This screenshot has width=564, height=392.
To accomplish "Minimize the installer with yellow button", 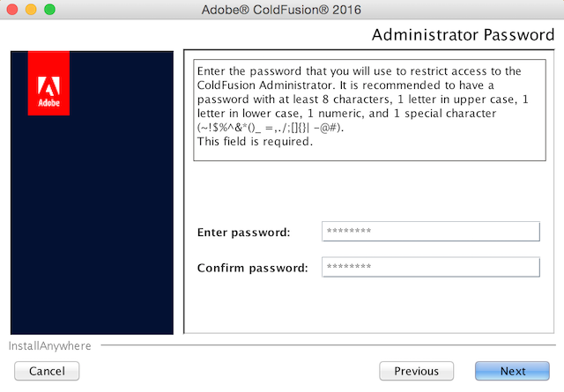I will 31,10.
